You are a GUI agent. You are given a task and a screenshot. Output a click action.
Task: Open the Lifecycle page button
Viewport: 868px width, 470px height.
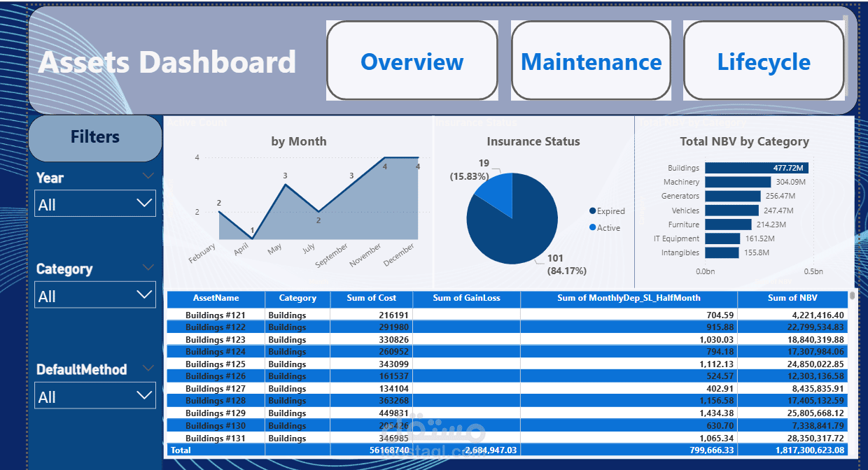pos(764,61)
